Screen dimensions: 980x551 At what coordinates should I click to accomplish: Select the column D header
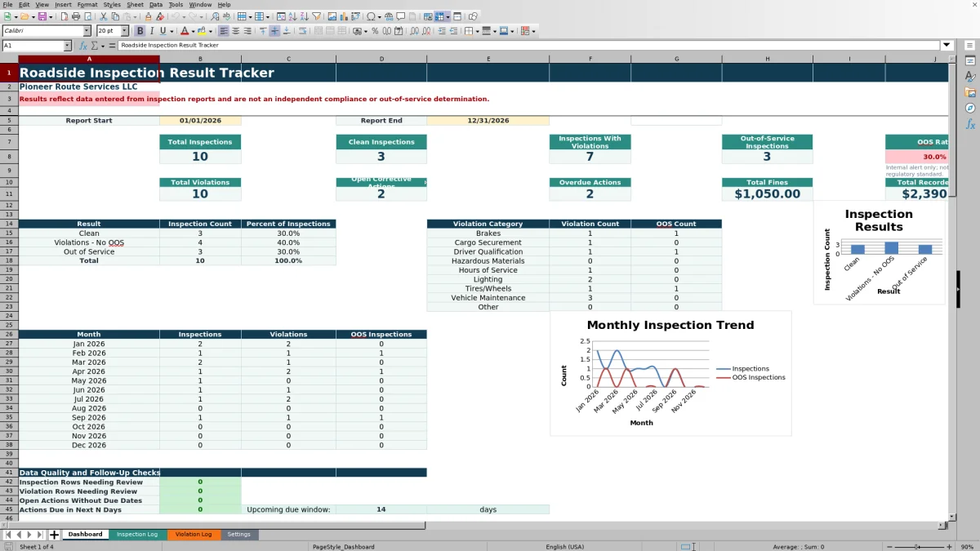coord(381,59)
